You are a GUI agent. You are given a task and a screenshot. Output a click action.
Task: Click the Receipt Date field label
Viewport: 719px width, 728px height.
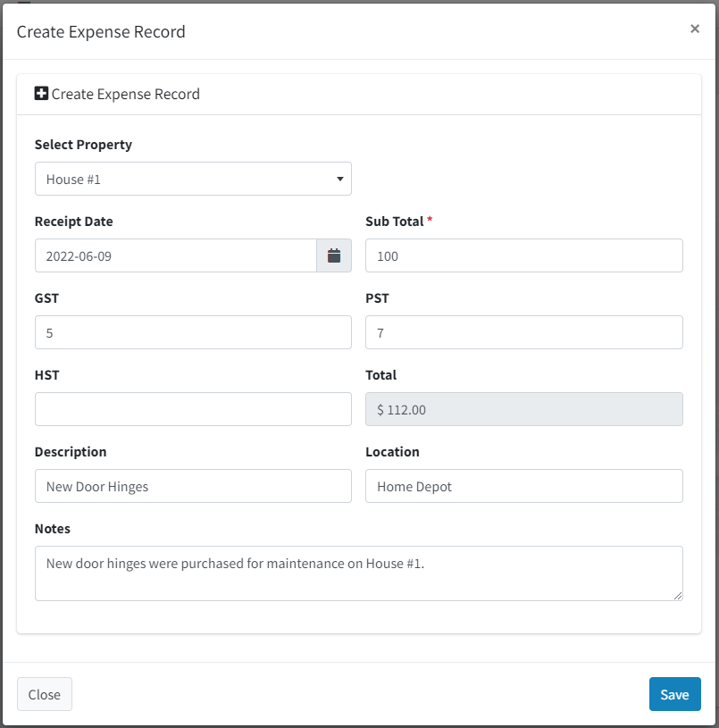tap(74, 222)
